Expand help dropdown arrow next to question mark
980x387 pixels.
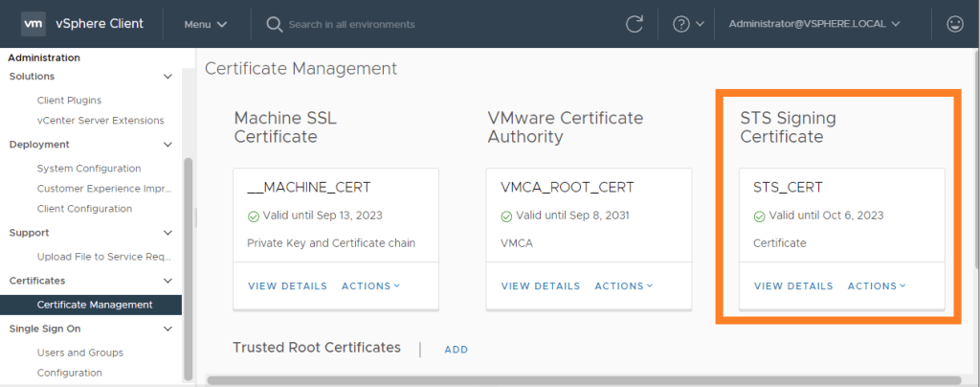tap(700, 24)
